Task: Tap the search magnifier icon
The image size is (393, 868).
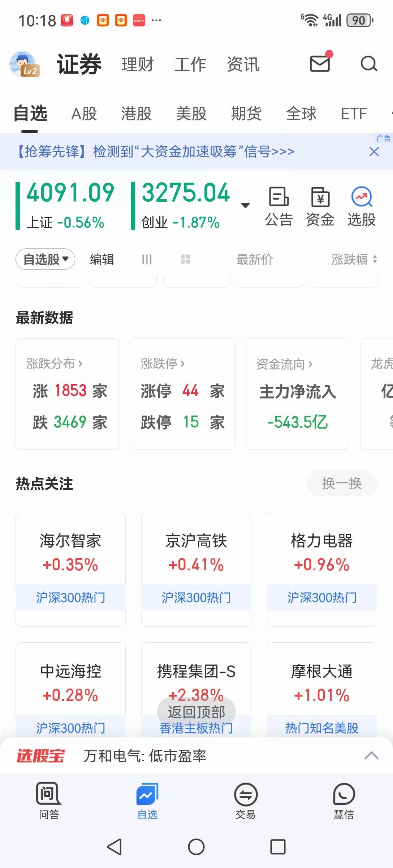Action: 369,64
